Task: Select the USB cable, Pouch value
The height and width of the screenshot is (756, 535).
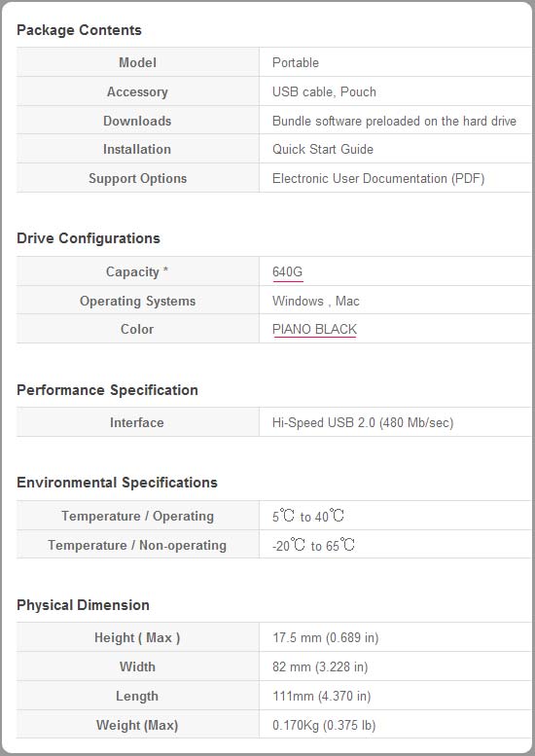Action: [x=324, y=91]
